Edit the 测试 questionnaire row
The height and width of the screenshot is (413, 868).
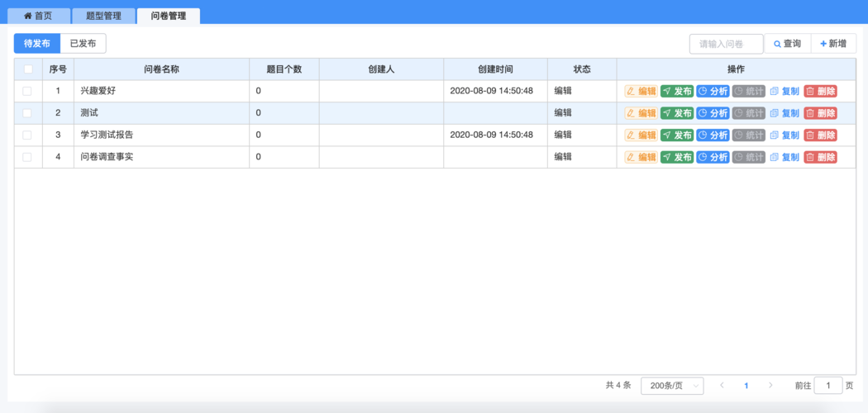pos(641,113)
